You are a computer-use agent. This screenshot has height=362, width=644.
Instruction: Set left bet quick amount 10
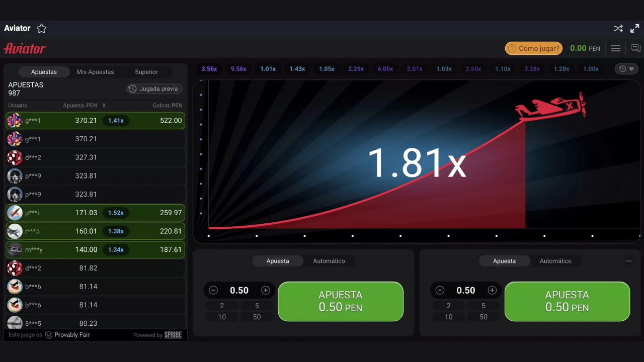tap(222, 317)
